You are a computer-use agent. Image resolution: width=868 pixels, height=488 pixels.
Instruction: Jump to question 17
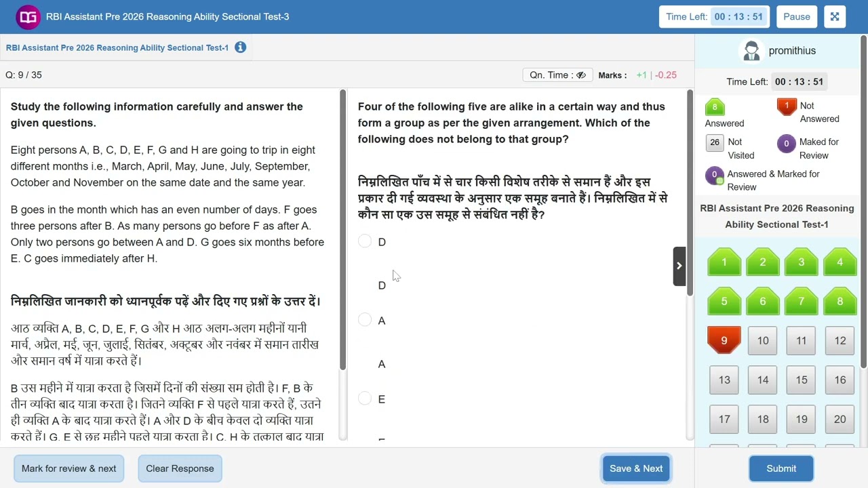tap(724, 420)
